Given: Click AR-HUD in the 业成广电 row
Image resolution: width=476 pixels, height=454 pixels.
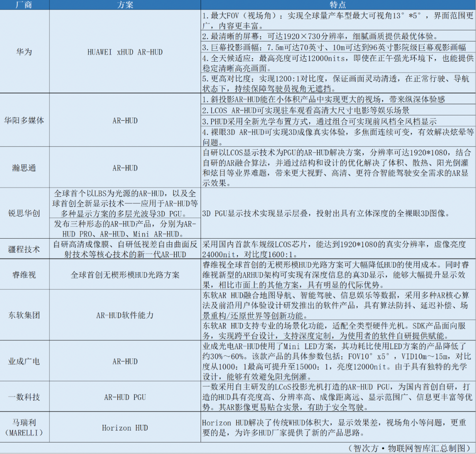Looking at the screenshot, I should point(125,361).
